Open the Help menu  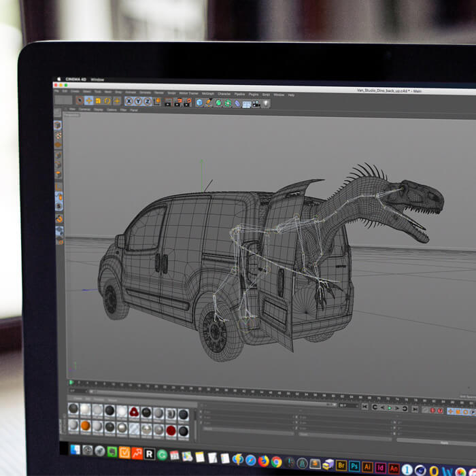(291, 95)
